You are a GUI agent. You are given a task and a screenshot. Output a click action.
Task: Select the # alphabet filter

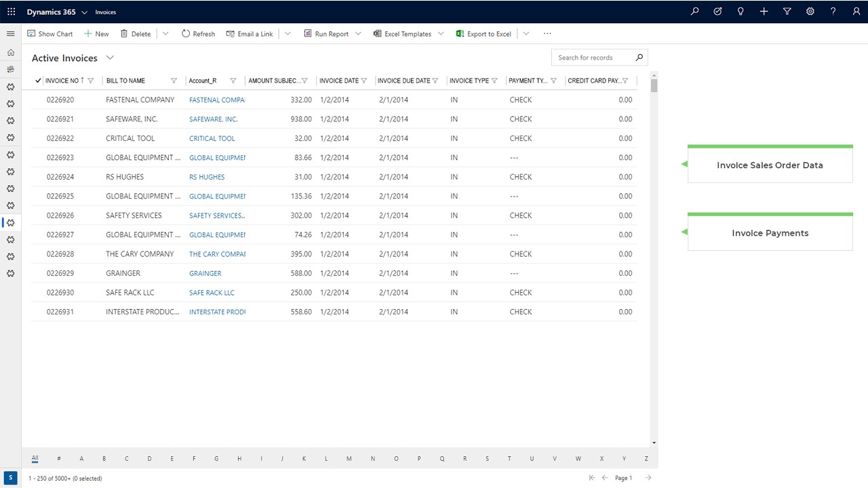[x=59, y=459]
